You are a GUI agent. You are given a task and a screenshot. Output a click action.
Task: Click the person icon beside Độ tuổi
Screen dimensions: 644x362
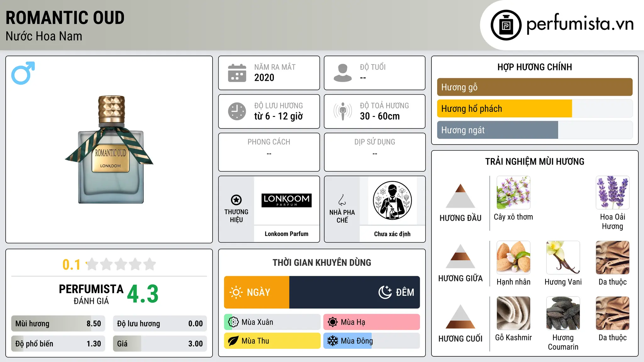click(343, 73)
